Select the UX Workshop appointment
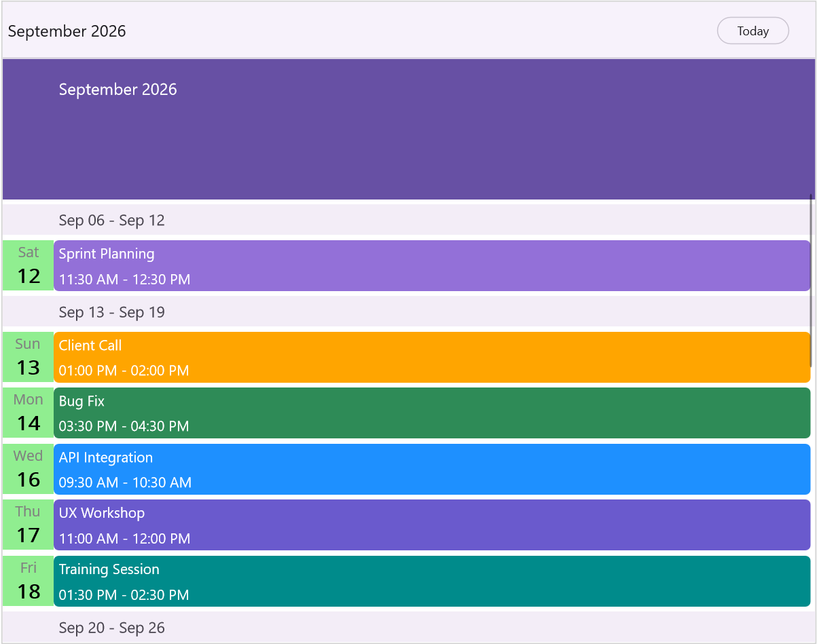 point(432,525)
